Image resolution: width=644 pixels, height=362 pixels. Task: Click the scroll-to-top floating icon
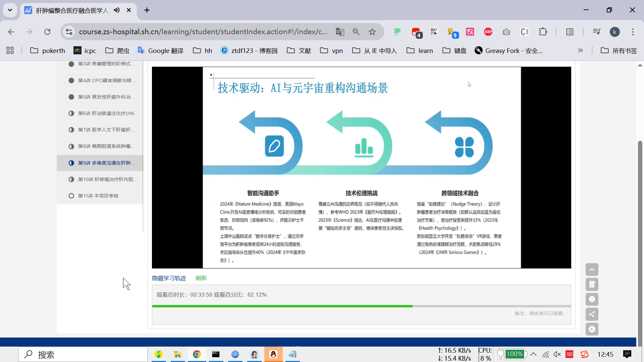592,269
